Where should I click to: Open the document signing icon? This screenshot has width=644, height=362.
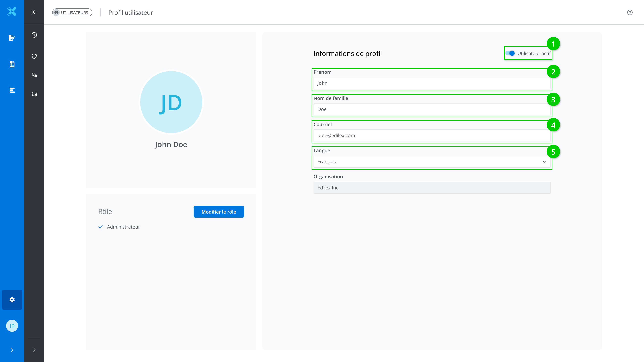12,38
